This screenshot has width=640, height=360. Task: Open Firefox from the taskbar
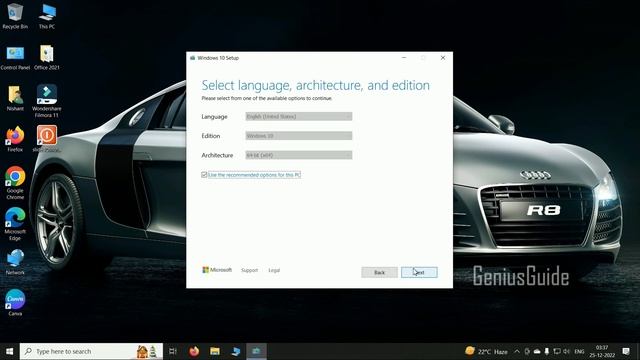194,351
